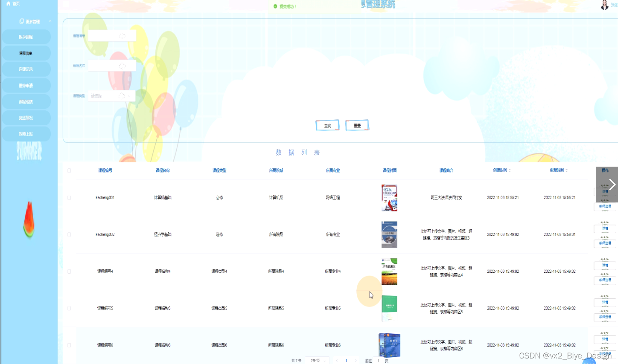This screenshot has height=364, width=618.
Task: Click the 所属院系 column header
Action: tap(276, 170)
